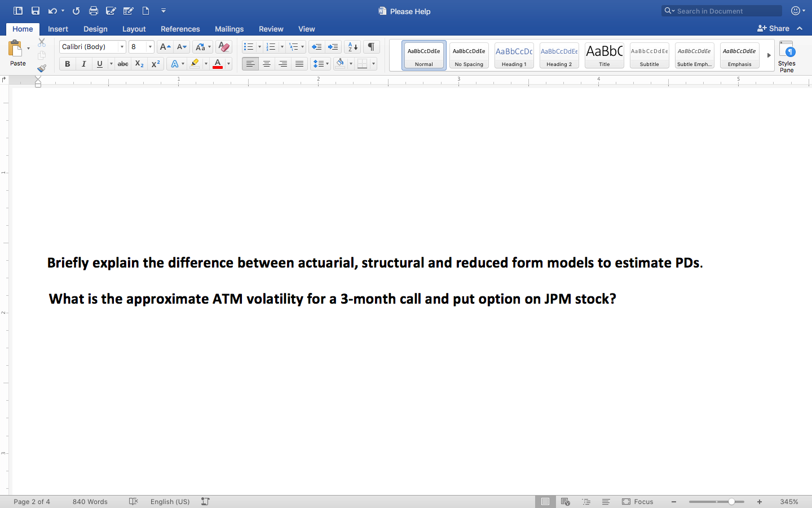Align text left
Screen dimensions: 812x508
pos(250,64)
